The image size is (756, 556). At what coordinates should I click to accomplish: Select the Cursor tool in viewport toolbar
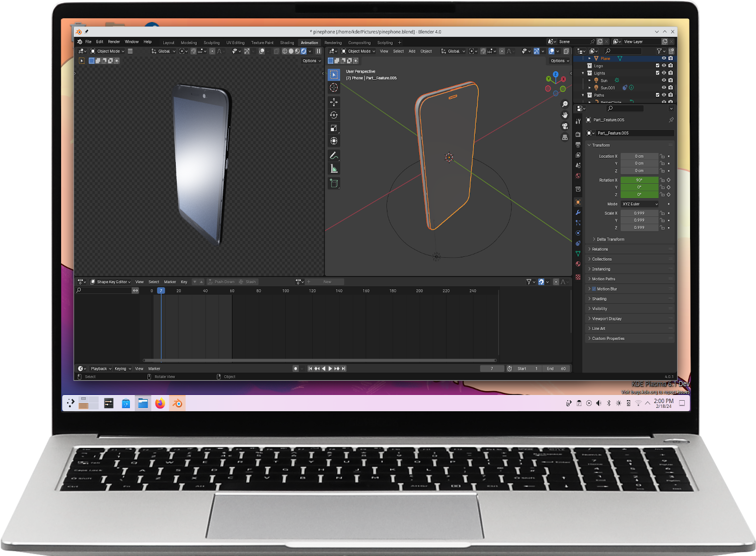(x=333, y=88)
